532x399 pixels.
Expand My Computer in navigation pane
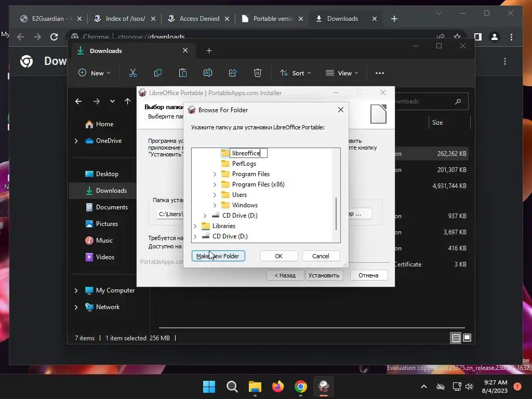(76, 290)
